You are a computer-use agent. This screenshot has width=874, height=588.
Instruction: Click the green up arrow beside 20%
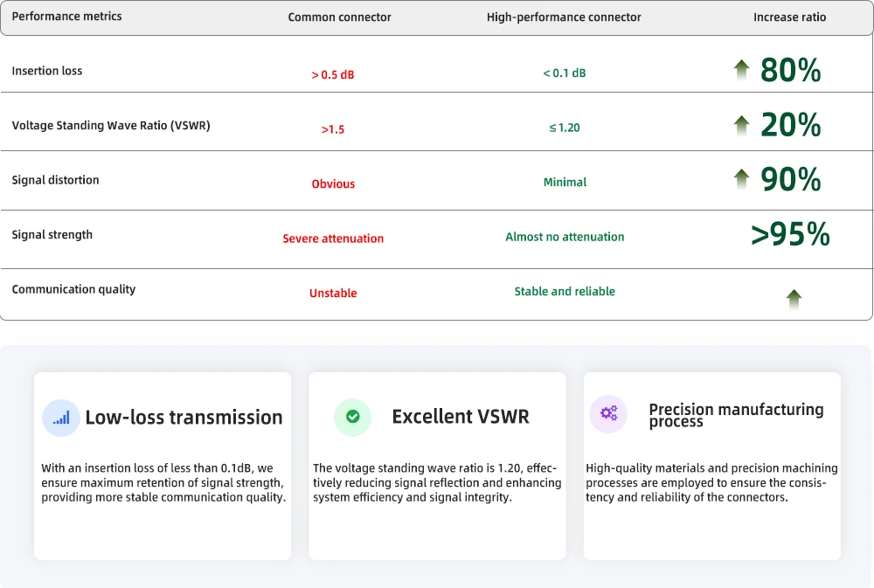pos(741,125)
